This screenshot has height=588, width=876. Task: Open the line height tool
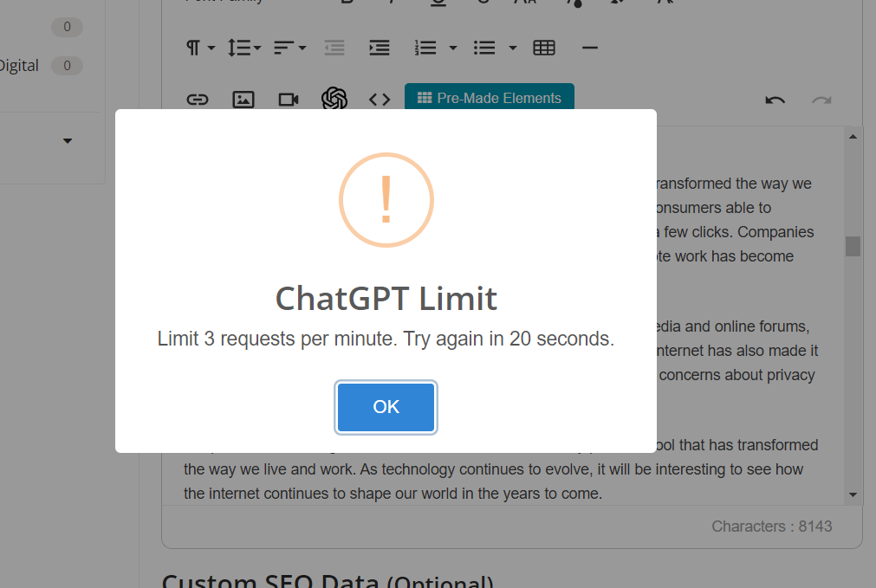pyautogui.click(x=244, y=48)
